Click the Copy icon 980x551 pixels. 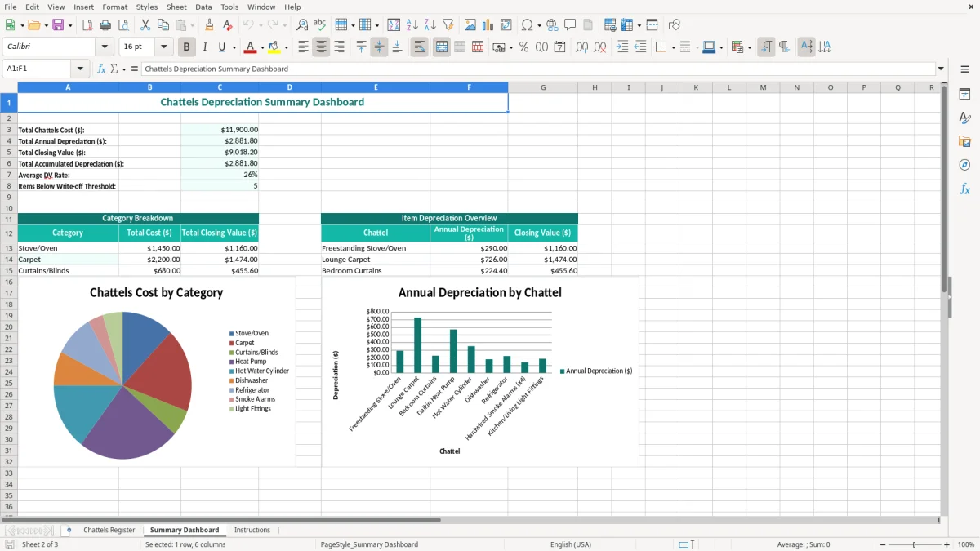(163, 25)
